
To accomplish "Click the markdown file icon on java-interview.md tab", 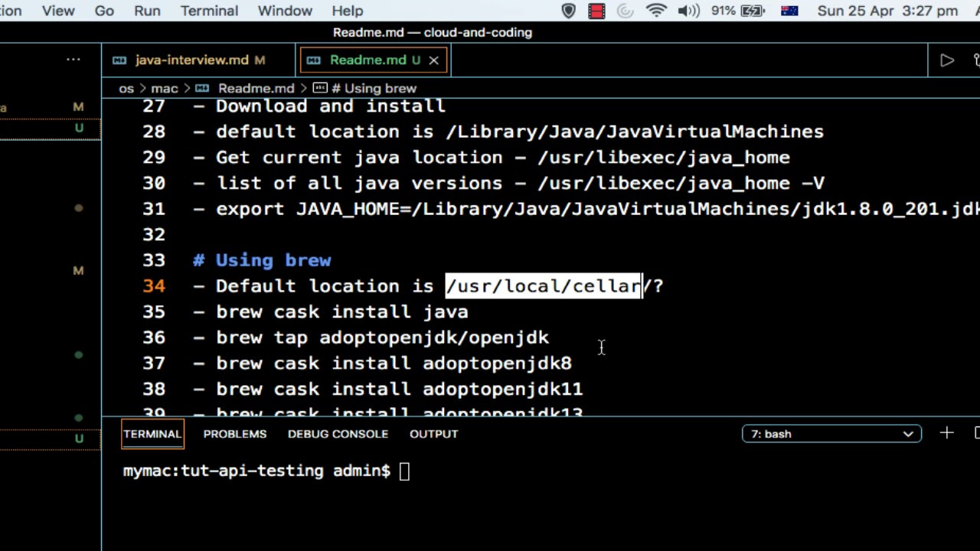I will coord(119,60).
